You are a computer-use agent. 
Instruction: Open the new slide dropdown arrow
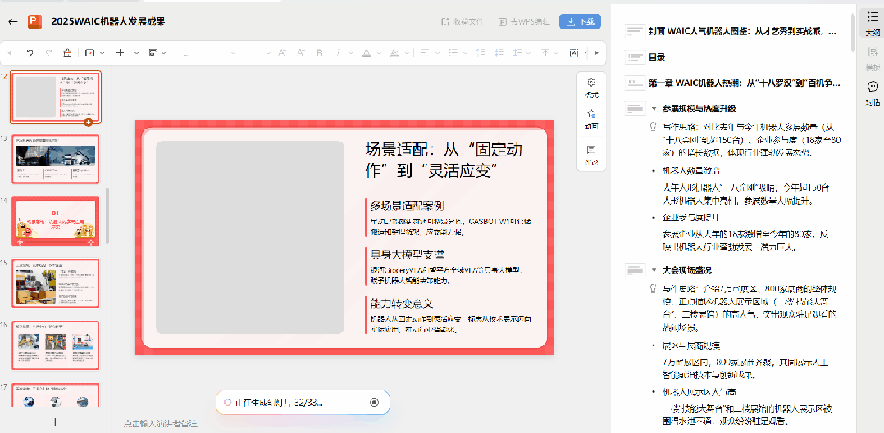click(x=102, y=53)
